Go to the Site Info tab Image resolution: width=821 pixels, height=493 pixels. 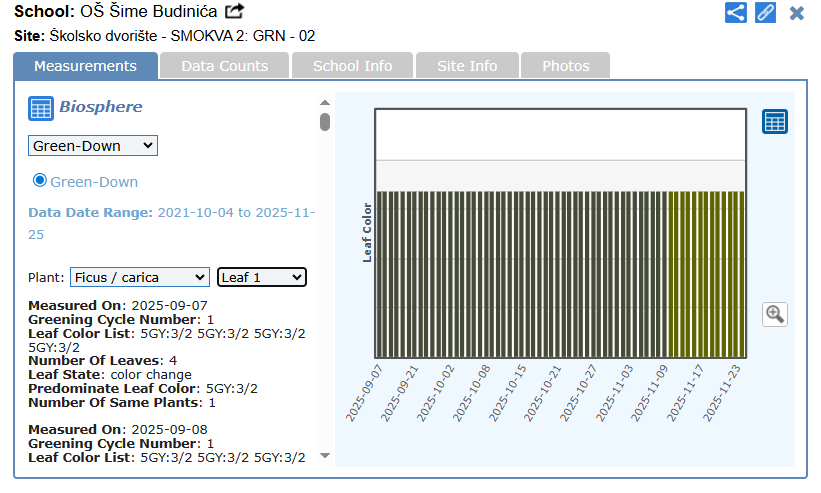(467, 66)
